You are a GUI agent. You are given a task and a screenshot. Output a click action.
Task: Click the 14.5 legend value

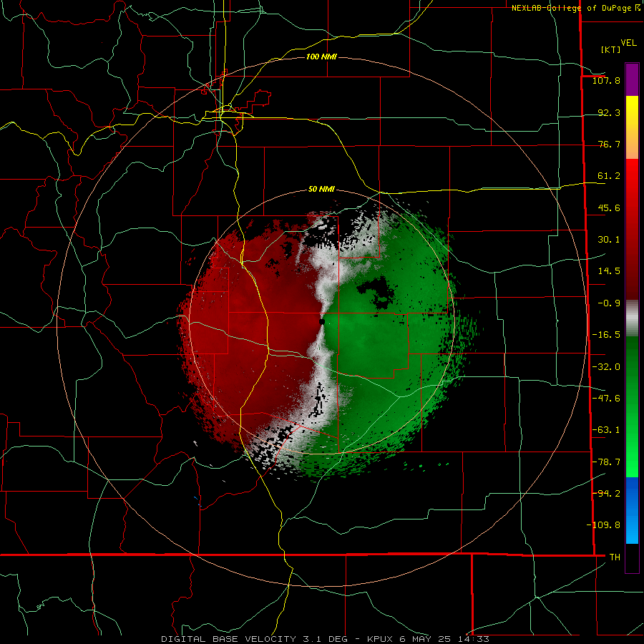coord(609,271)
